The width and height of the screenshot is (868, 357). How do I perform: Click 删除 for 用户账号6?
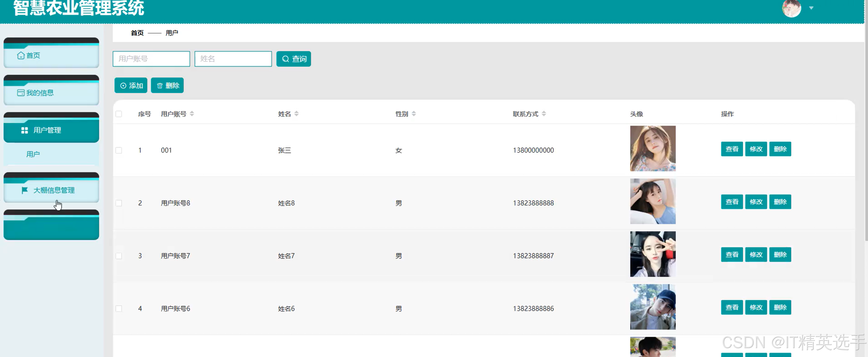pyautogui.click(x=780, y=307)
